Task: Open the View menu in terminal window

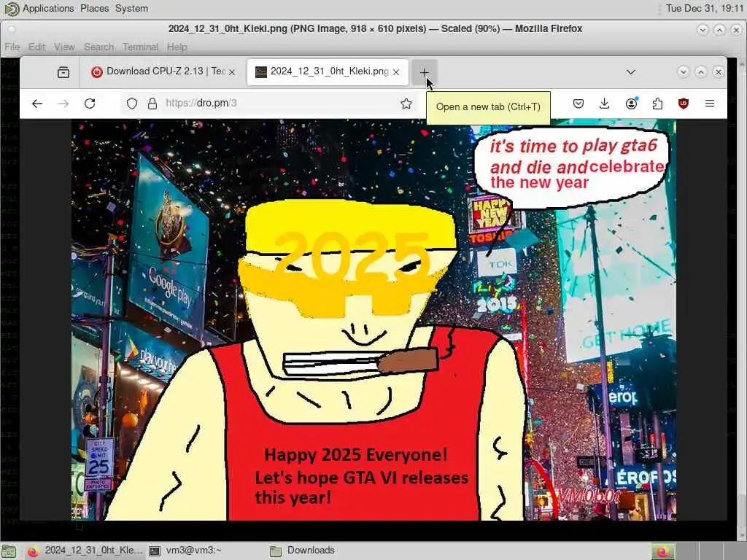Action: tap(64, 47)
